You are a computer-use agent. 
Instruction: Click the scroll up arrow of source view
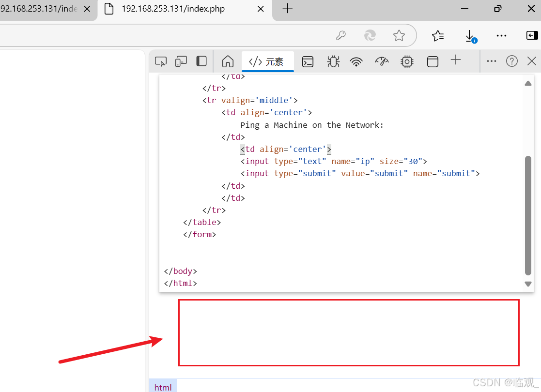point(528,83)
